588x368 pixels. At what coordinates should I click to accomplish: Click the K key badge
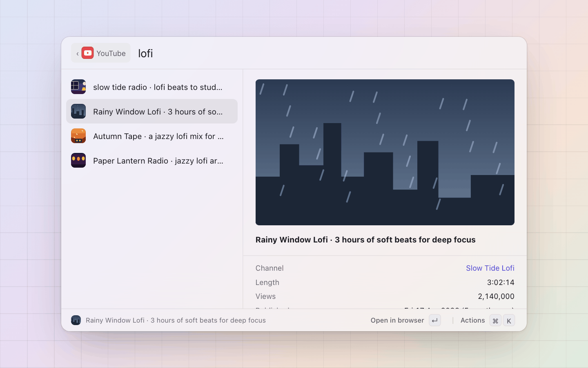[x=509, y=321]
